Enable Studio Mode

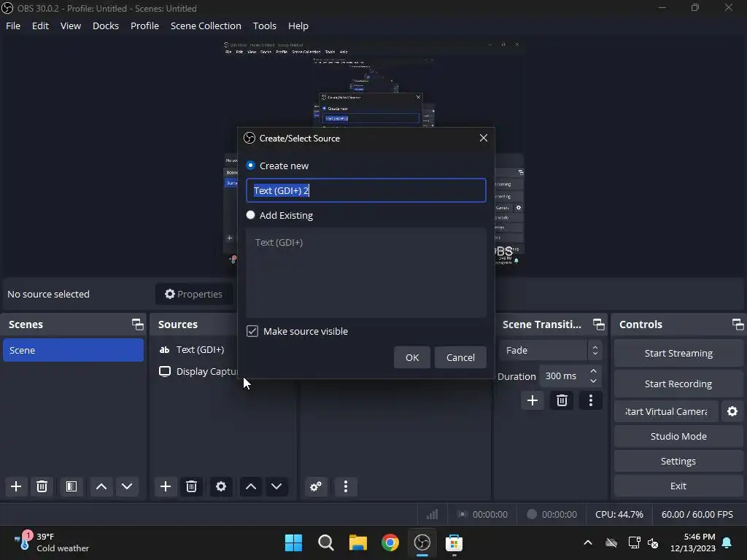tap(678, 436)
